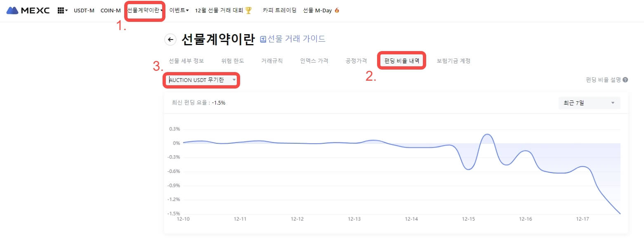
Task: Click the 펀딩 비율 설명 question mark icon
Action: 625,80
